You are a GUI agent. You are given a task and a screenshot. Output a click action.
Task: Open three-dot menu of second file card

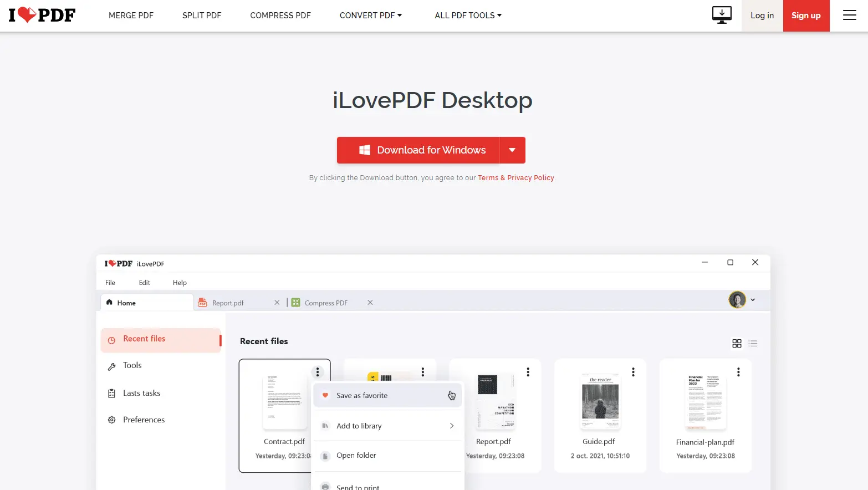[423, 372]
